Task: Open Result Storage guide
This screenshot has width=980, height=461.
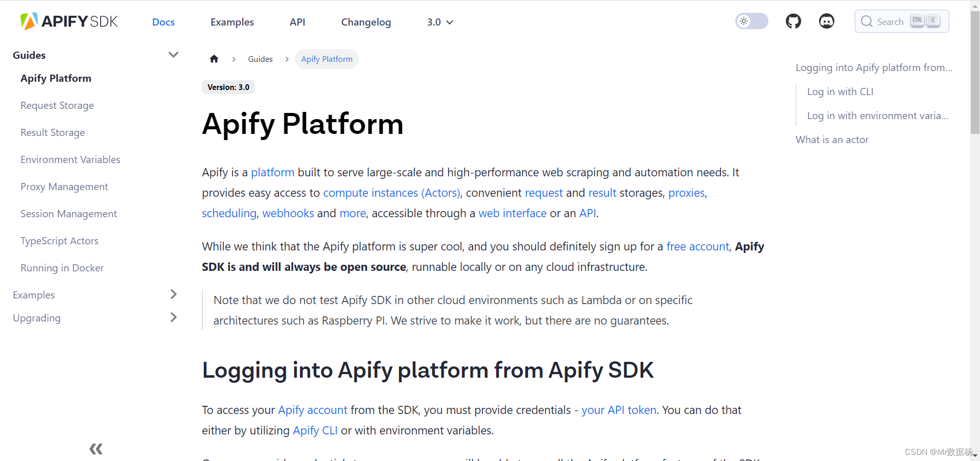Action: [x=53, y=132]
